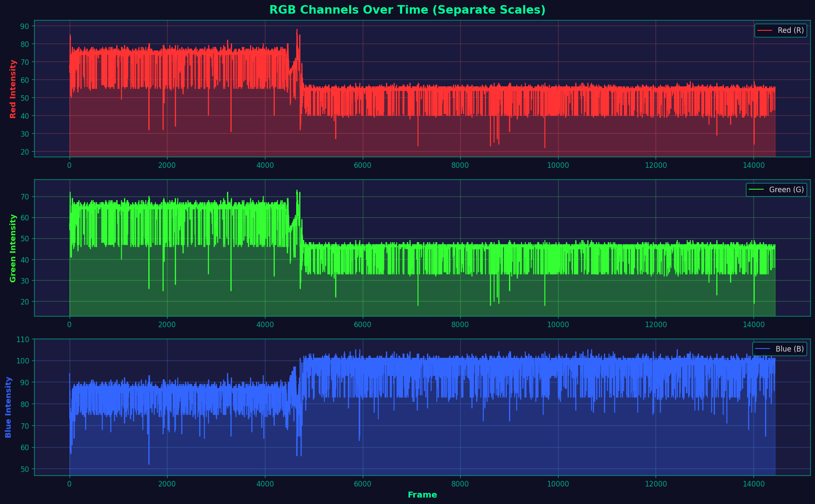Click the 4000 frame tick under the green plot

click(265, 325)
